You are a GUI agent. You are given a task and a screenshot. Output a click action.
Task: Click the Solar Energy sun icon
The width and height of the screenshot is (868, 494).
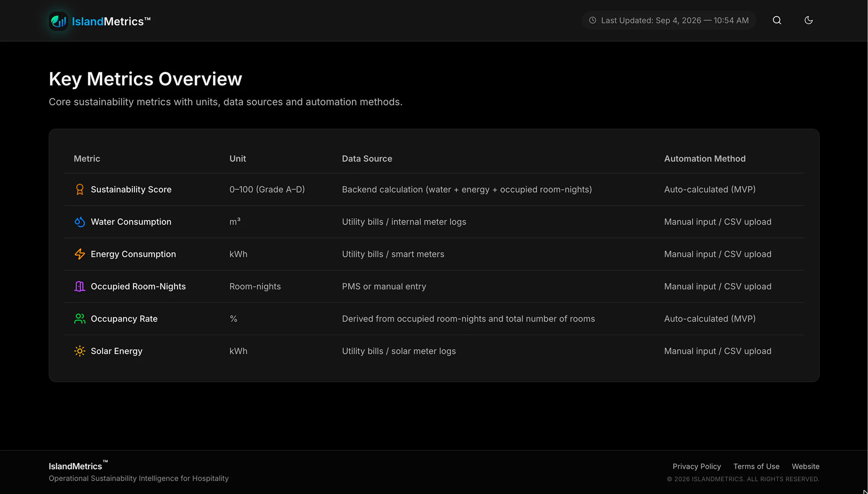[80, 351]
